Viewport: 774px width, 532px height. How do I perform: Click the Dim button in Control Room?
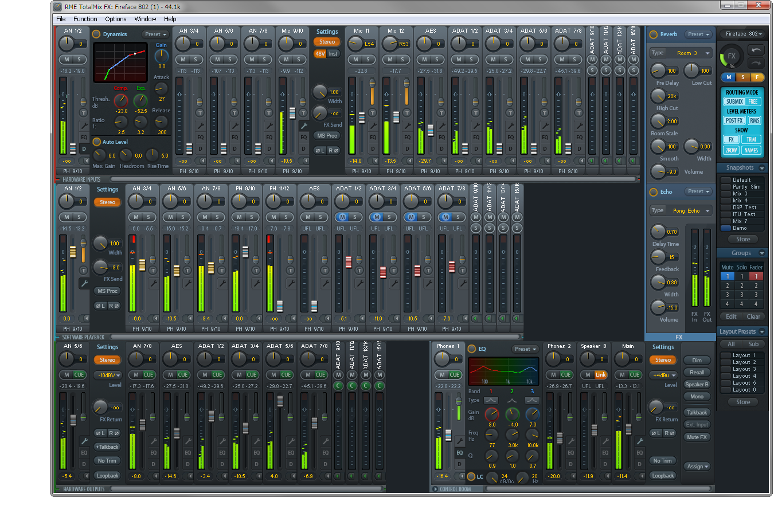point(697,361)
